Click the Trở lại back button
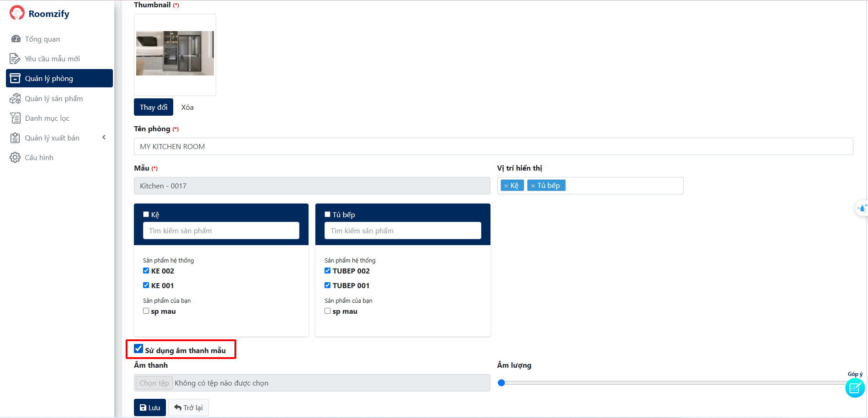Viewport: 868px width, 418px height. click(188, 407)
